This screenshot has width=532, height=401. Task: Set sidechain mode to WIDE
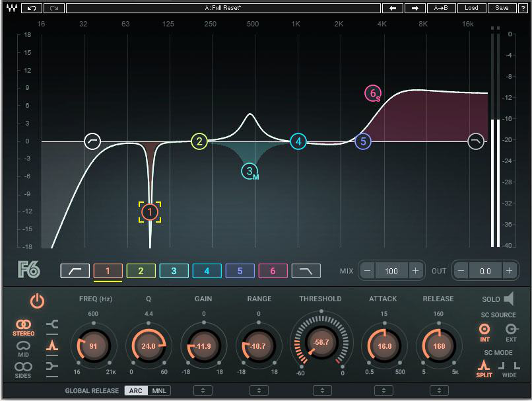[510, 369]
